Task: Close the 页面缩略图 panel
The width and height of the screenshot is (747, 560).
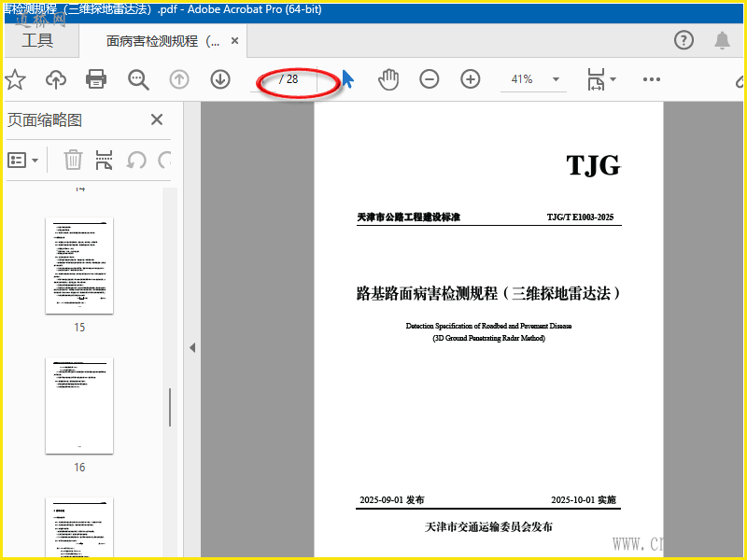Action: 157,119
